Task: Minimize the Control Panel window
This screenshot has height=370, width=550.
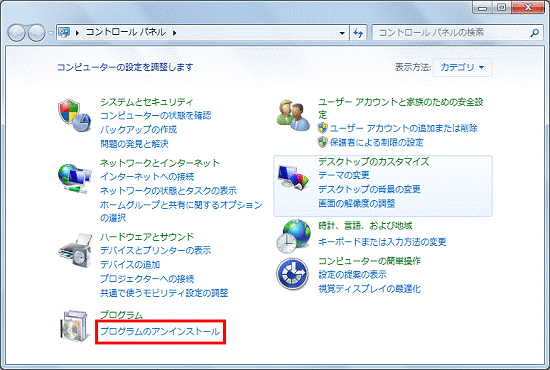Action: (482, 7)
